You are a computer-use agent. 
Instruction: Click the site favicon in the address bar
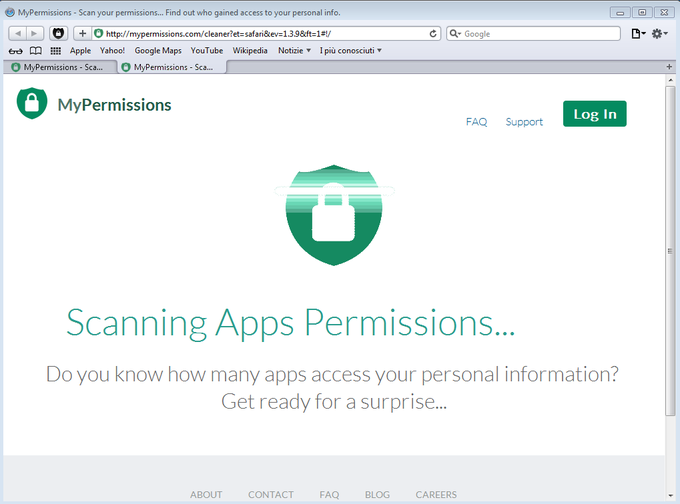98,33
